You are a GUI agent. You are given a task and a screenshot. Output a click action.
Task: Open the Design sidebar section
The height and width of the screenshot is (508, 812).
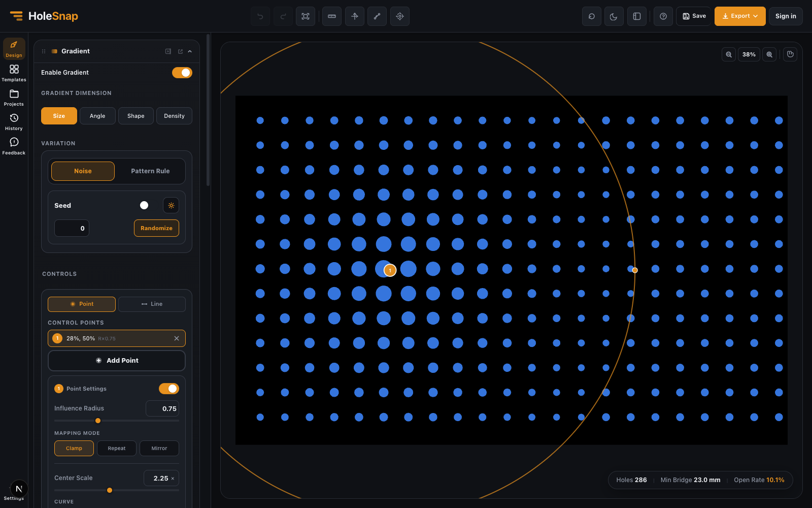(14, 49)
